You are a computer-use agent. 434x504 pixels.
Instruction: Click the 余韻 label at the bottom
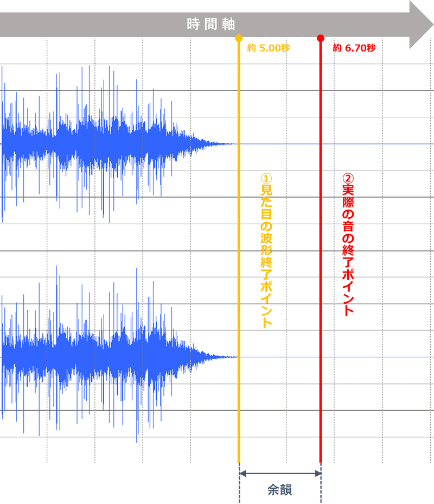pos(279,490)
